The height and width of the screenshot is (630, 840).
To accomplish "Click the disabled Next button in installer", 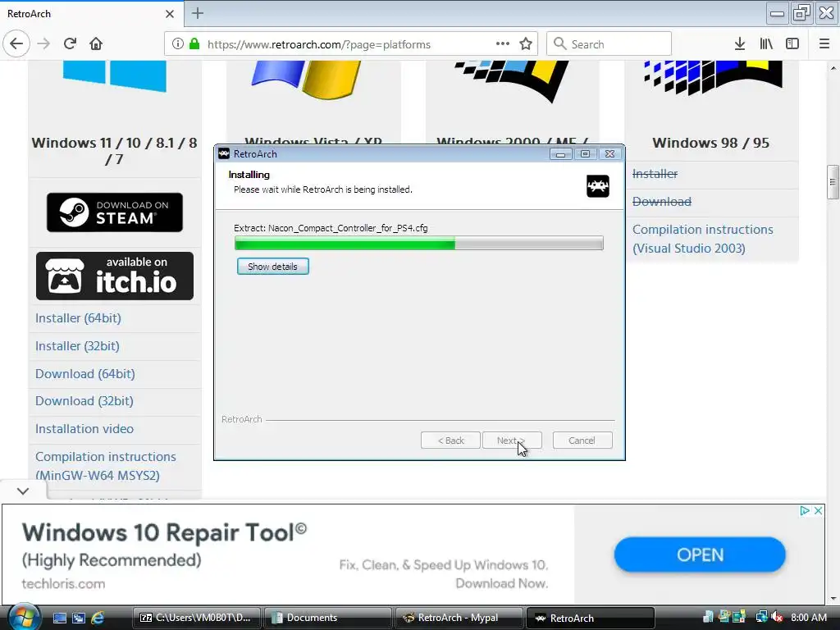I will pyautogui.click(x=512, y=441).
